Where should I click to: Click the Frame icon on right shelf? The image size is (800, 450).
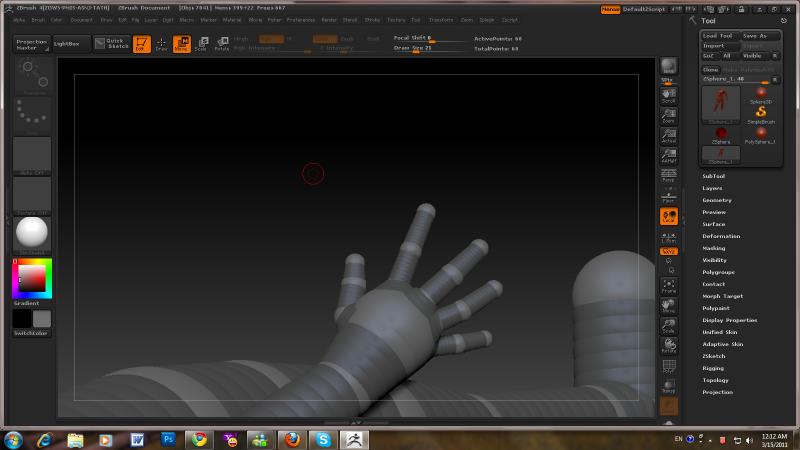669,286
